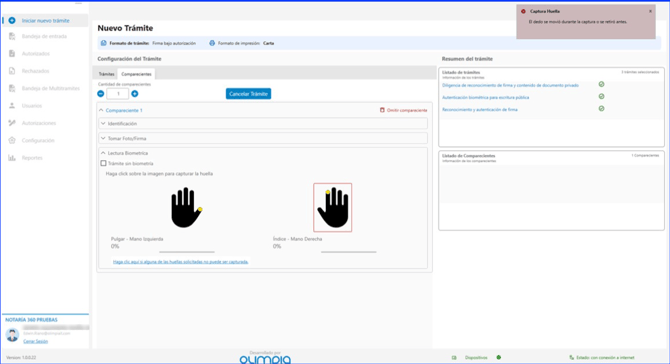This screenshot has height=364, width=670.
Task: Expand the Tomar Foto/Firma section
Action: 263,138
